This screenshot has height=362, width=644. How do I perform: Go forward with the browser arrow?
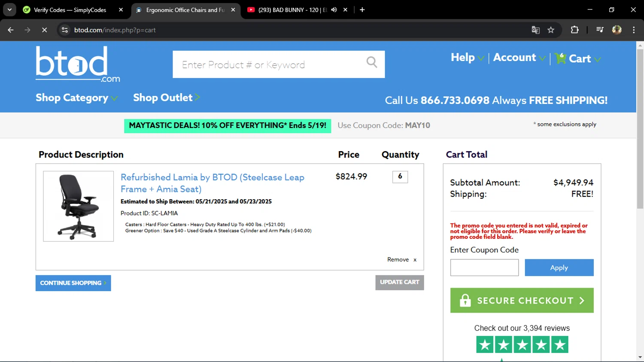pos(27,30)
